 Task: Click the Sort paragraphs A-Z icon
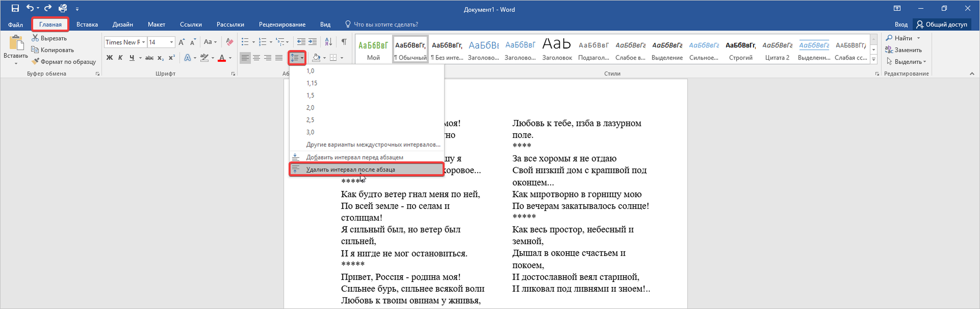pos(328,42)
